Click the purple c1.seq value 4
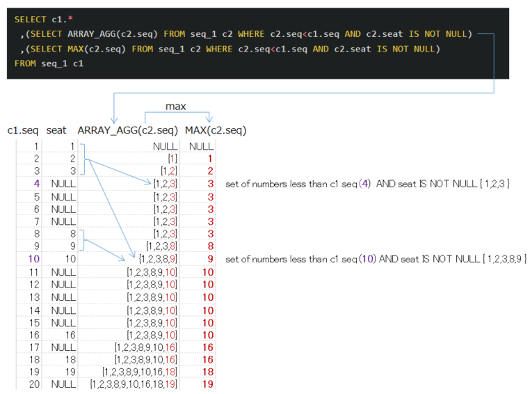The height and width of the screenshot is (394, 532). [37, 184]
